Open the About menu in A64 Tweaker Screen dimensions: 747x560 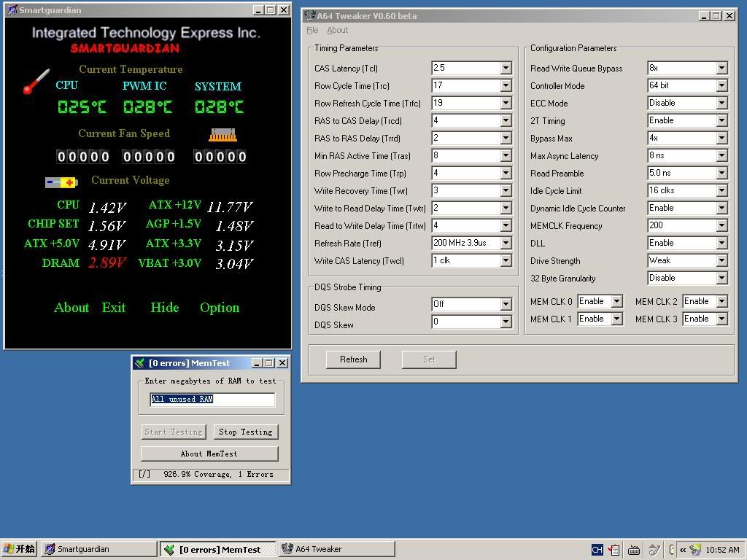click(337, 30)
